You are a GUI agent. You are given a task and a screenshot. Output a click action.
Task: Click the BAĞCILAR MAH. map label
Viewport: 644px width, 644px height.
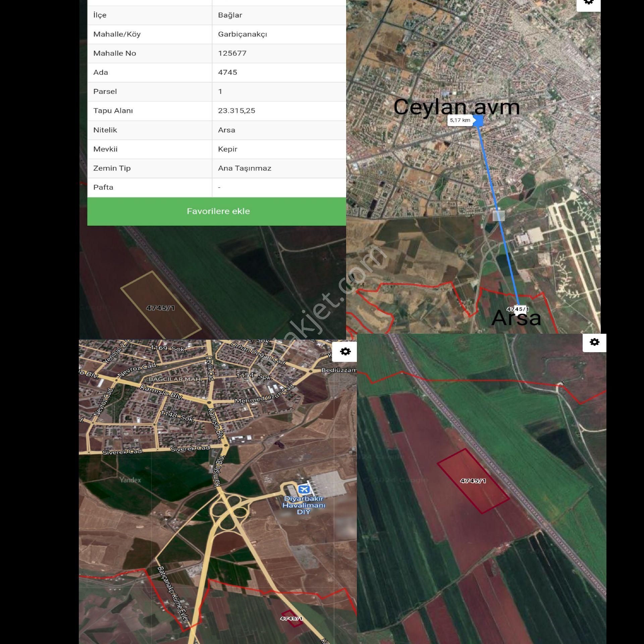coord(175,379)
